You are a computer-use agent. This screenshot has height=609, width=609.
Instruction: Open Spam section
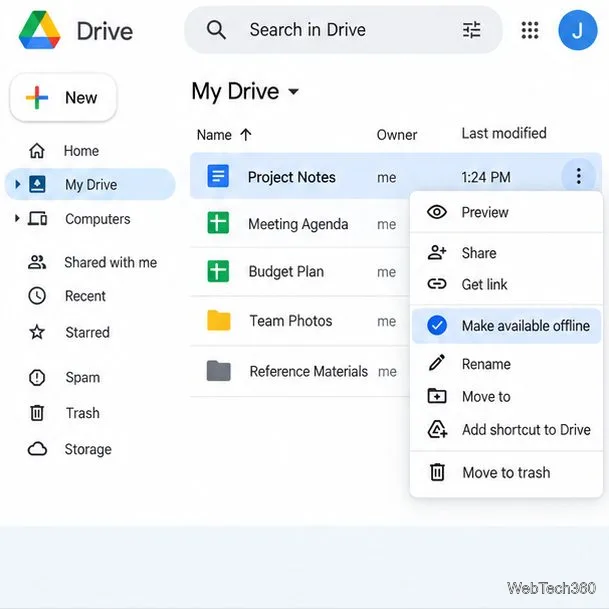coord(83,378)
